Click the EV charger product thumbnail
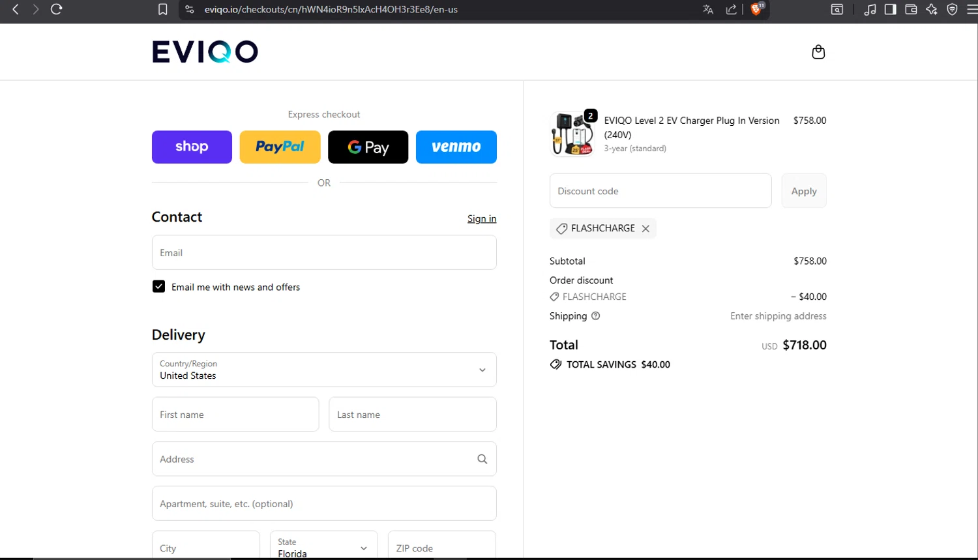Screen dimensions: 978x560 572,134
